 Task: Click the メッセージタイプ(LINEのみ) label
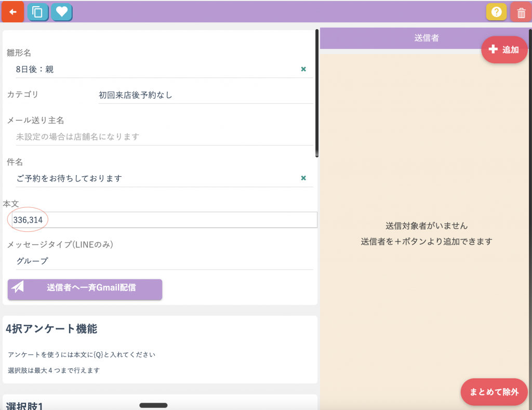click(60, 244)
